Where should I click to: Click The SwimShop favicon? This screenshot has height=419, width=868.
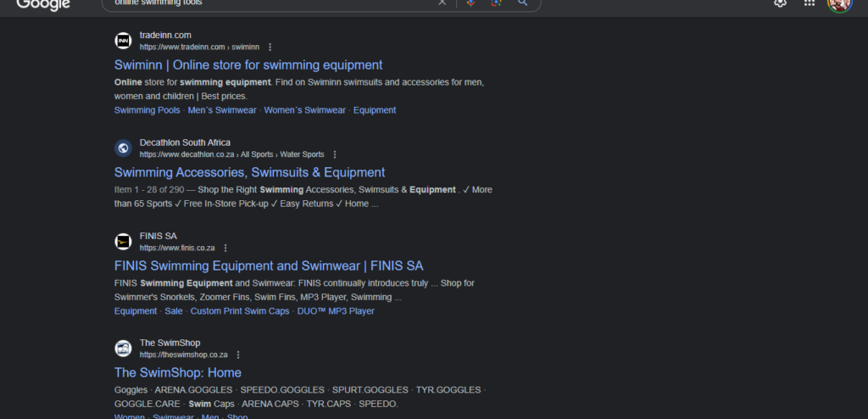pos(124,349)
